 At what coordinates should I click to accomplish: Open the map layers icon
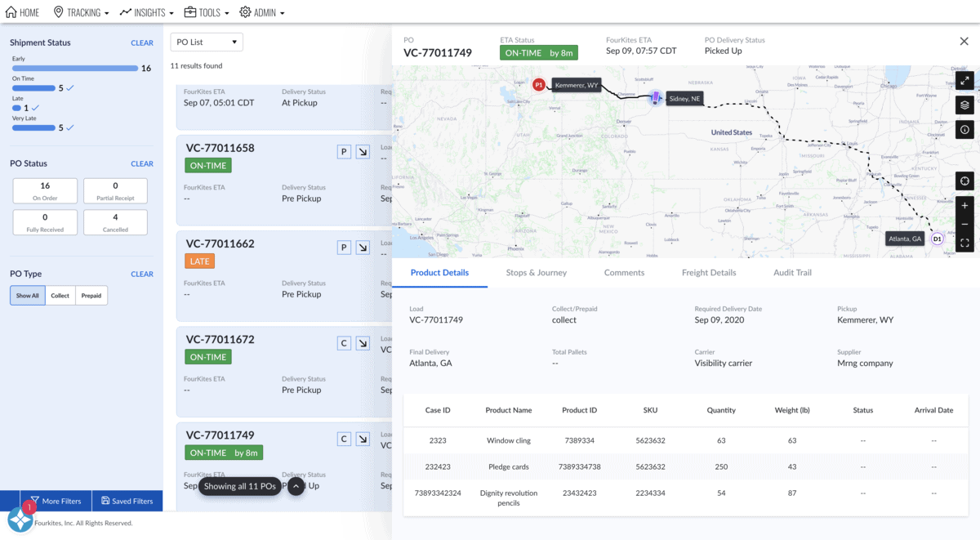click(964, 105)
